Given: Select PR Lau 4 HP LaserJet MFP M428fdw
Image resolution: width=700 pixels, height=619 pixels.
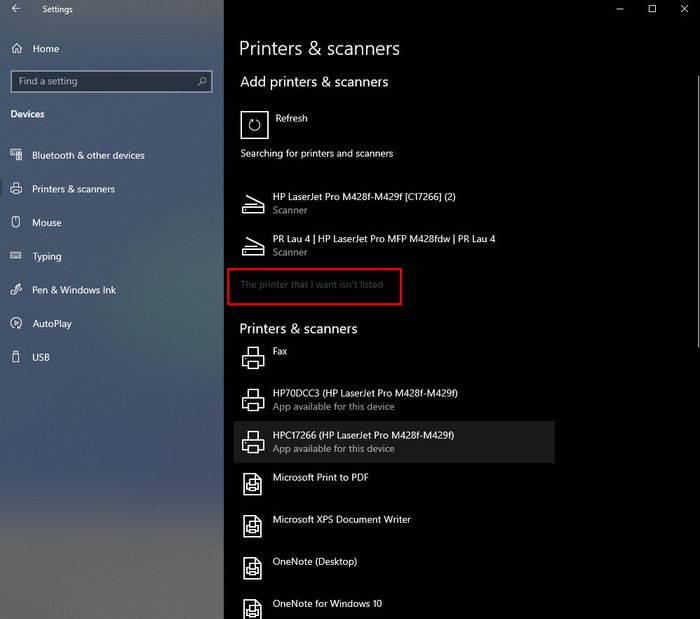Looking at the screenshot, I should (394, 245).
